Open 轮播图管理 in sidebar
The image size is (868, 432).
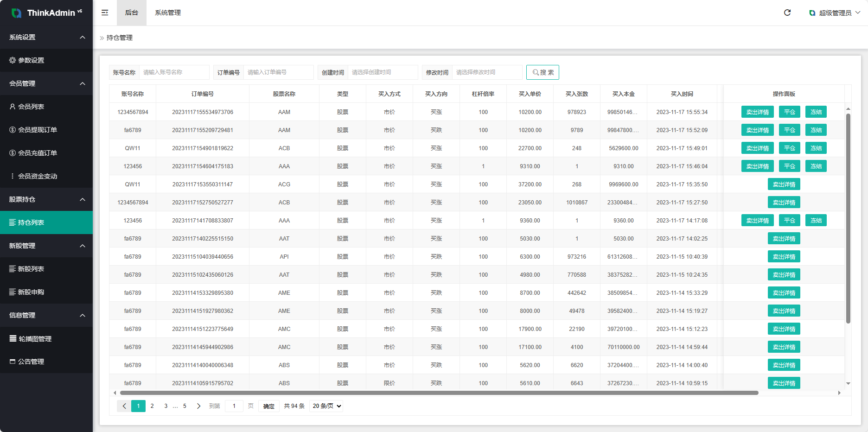coord(46,338)
